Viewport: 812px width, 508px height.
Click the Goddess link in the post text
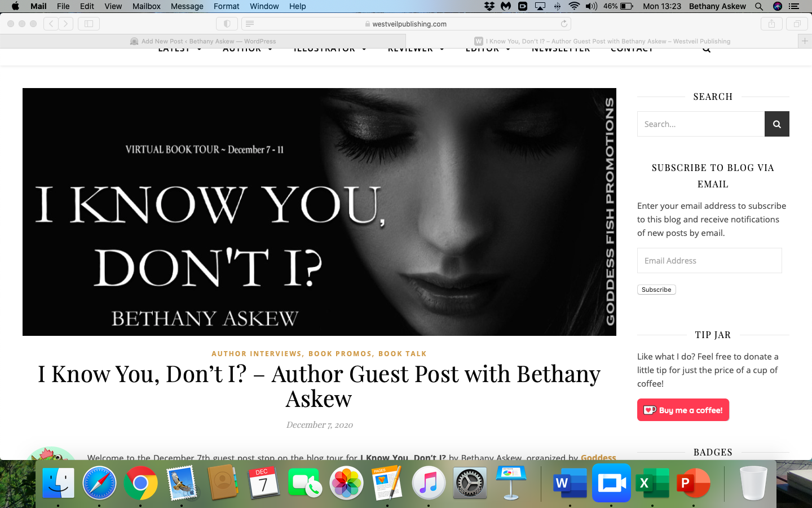coord(598,457)
